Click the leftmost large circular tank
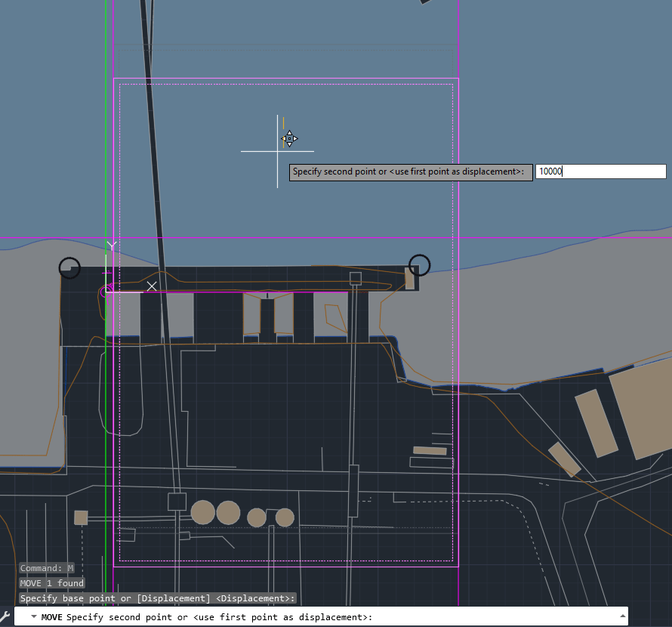 (202, 512)
